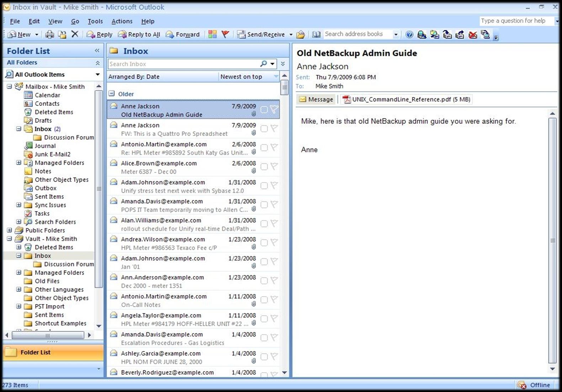Screen dimensions: 562x392
Task: Click the open folder icon after Send/Receive
Action: point(301,35)
